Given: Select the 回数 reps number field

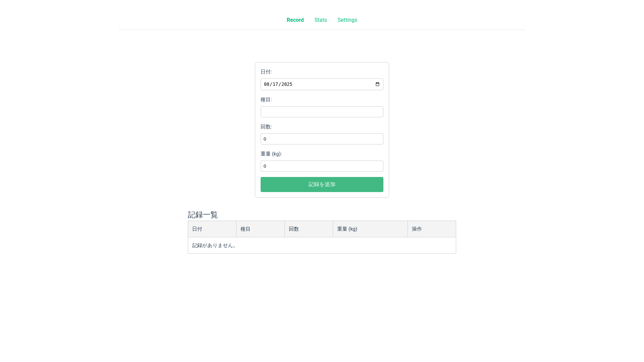Looking at the screenshot, I should click(322, 139).
